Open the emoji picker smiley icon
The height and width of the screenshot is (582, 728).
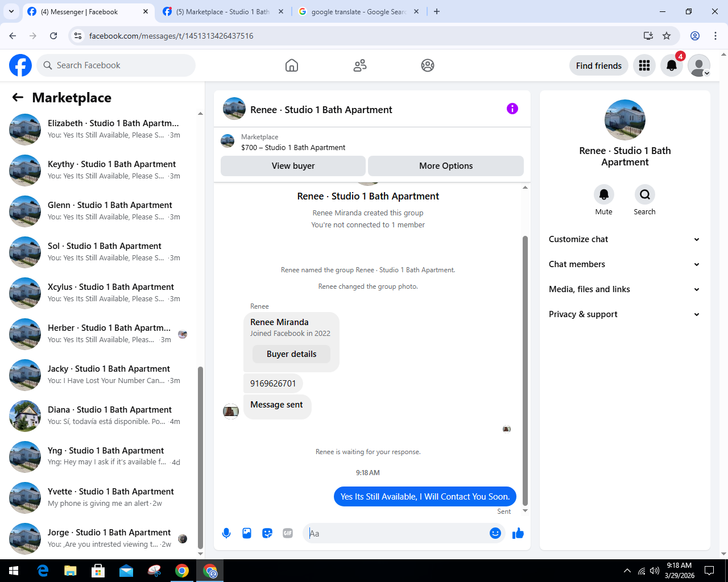click(x=495, y=533)
